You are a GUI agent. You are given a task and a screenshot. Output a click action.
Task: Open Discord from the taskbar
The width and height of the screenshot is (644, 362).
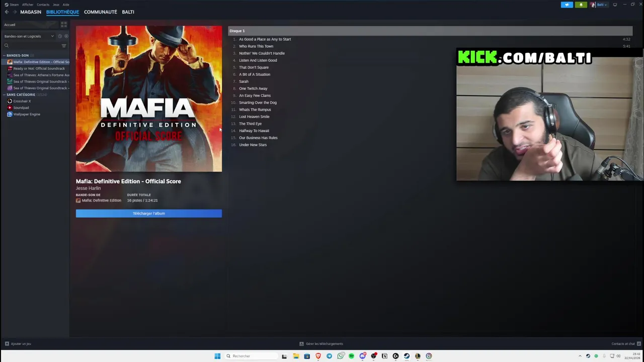362,356
